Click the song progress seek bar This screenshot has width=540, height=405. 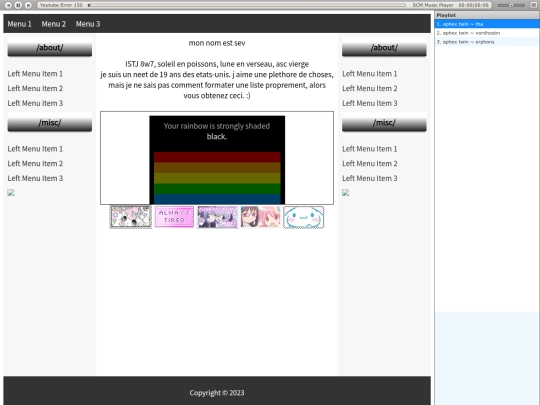(247, 5)
